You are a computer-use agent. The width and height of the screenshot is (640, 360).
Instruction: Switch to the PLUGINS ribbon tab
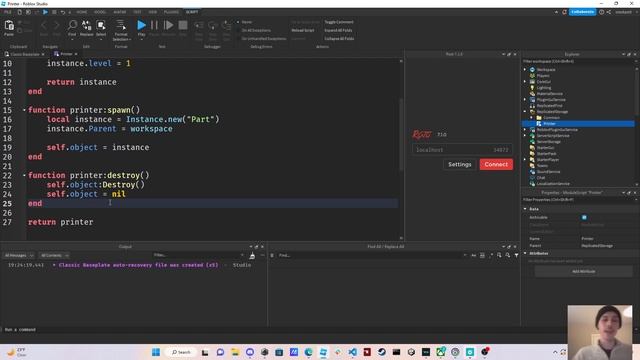point(171,12)
